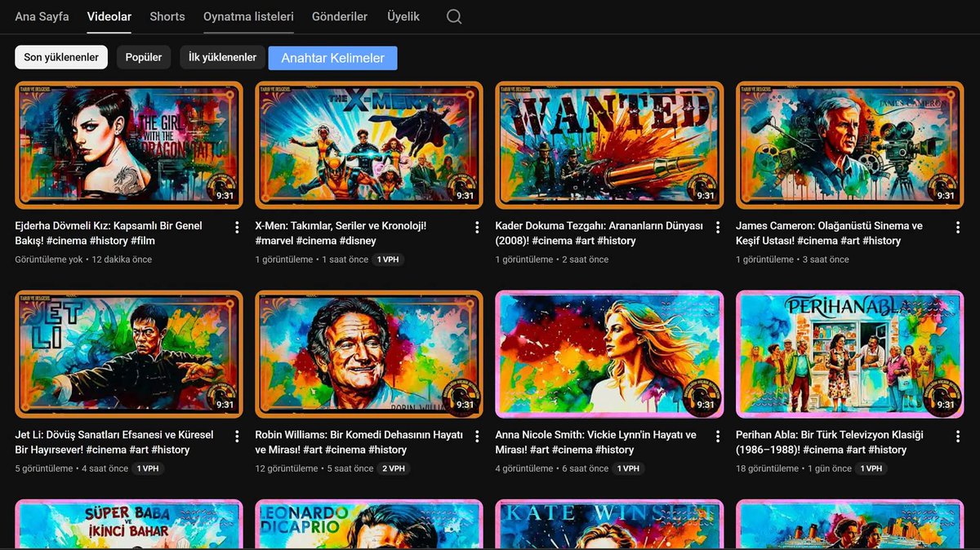Open the WANTED video thumbnail

point(609,145)
